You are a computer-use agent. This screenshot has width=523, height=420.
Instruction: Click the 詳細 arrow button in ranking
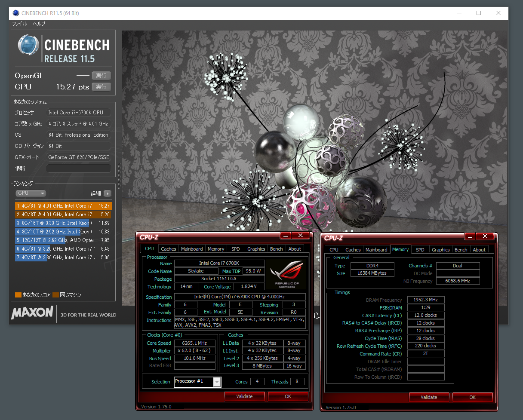(108, 193)
